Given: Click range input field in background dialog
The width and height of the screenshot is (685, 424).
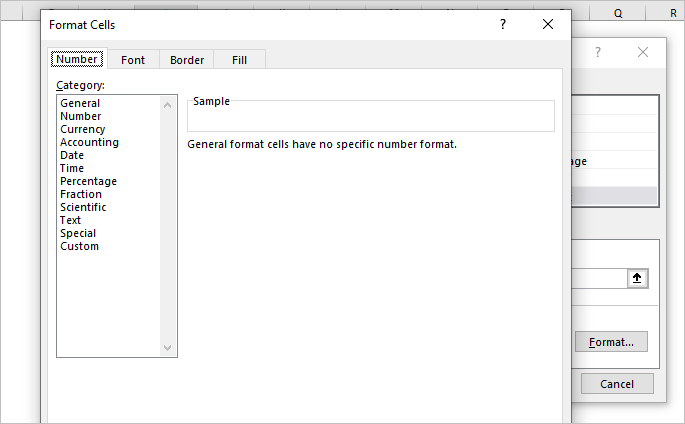Looking at the screenshot, I should click(599, 279).
